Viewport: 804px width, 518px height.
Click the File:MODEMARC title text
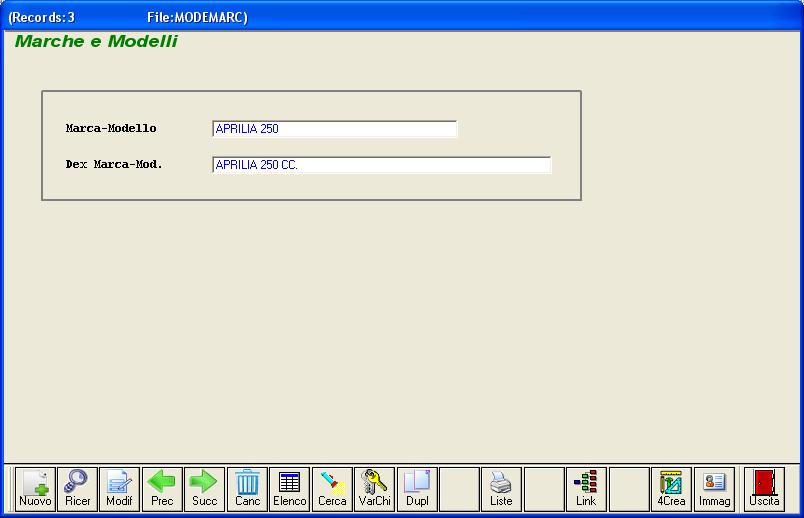(x=197, y=17)
